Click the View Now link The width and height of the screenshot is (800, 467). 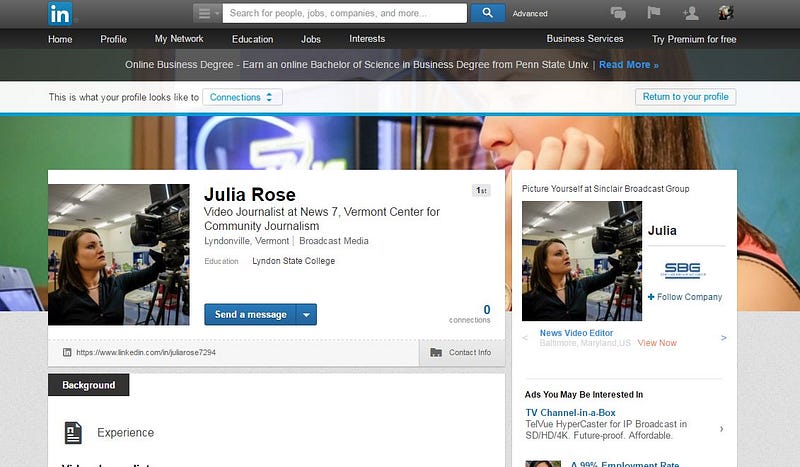pos(657,343)
